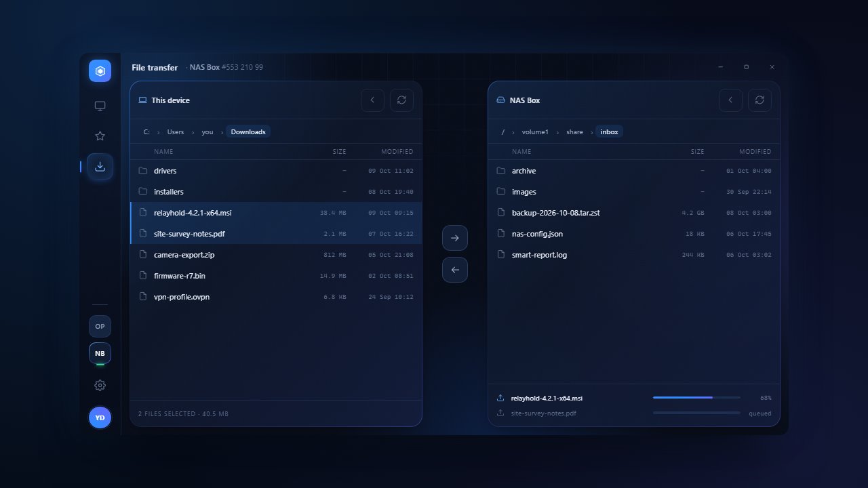
Task: Click the file icon beside nas-config.json
Action: click(x=501, y=234)
